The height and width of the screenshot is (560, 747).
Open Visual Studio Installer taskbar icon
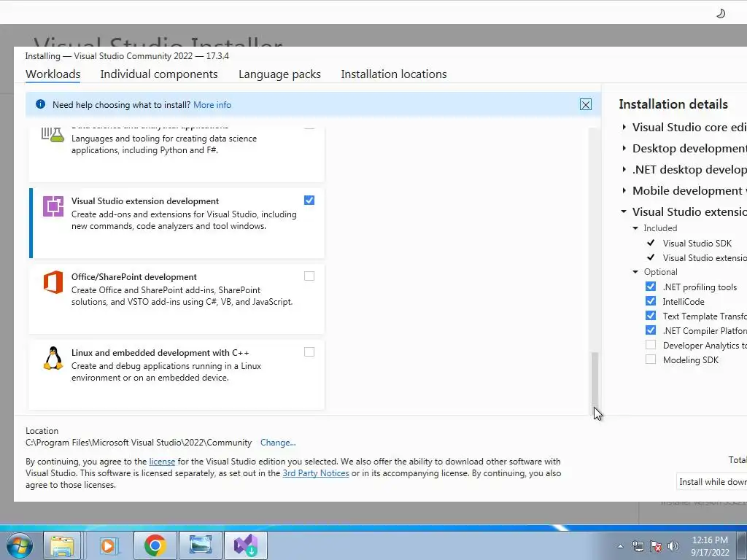(246, 545)
